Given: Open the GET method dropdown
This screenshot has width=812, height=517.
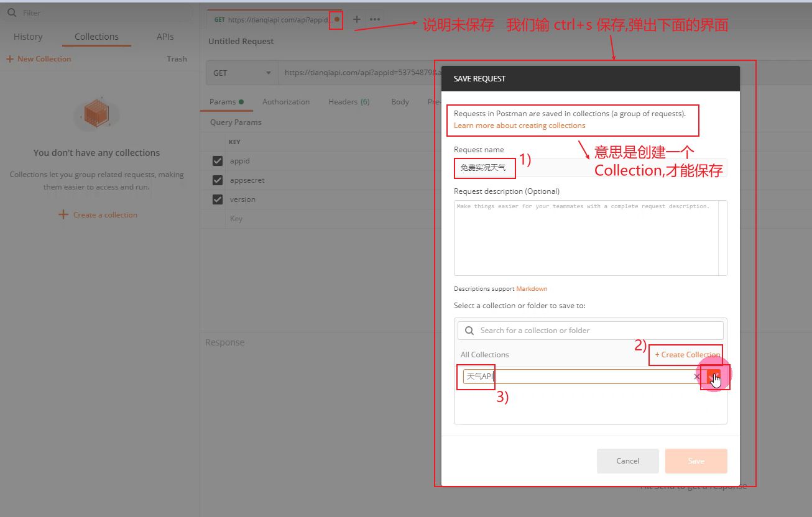Looking at the screenshot, I should [x=242, y=73].
